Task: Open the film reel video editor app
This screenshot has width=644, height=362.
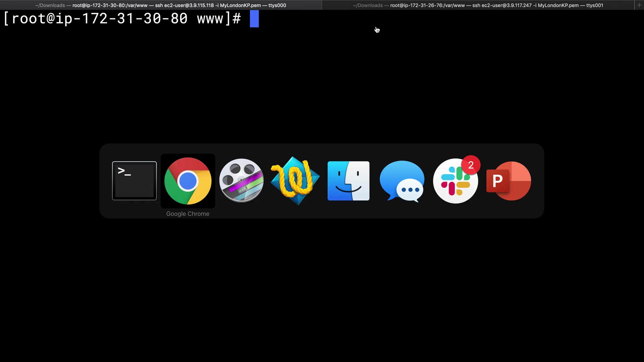Action: pyautogui.click(x=241, y=181)
